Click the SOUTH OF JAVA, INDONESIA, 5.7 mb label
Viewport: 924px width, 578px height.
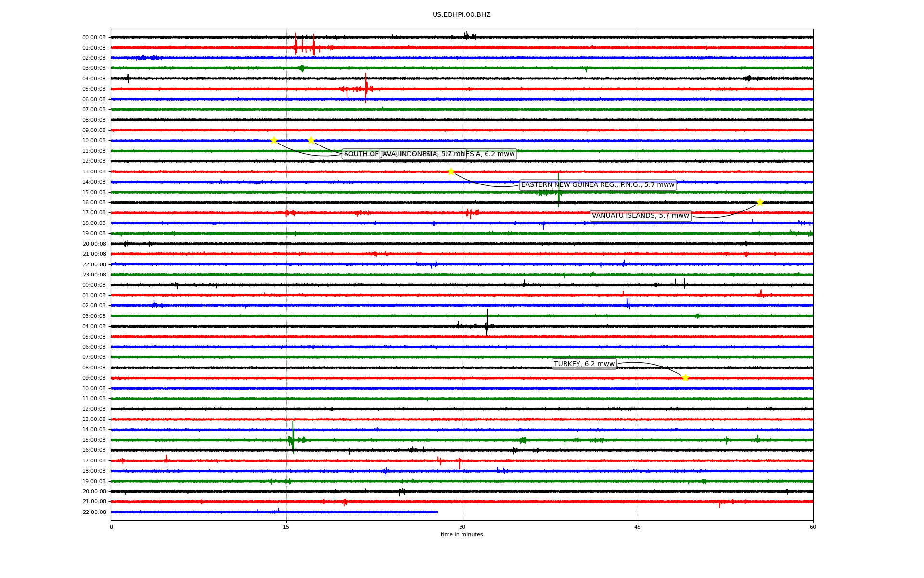(x=404, y=154)
